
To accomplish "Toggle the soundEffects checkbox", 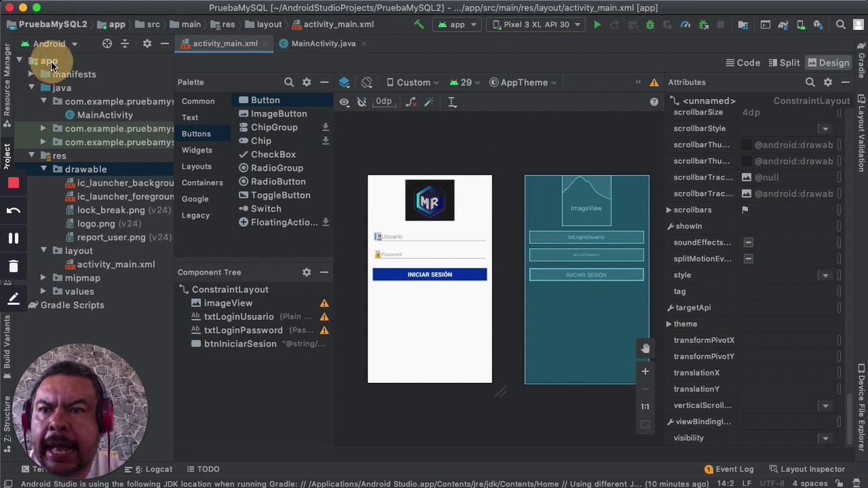I will (748, 242).
